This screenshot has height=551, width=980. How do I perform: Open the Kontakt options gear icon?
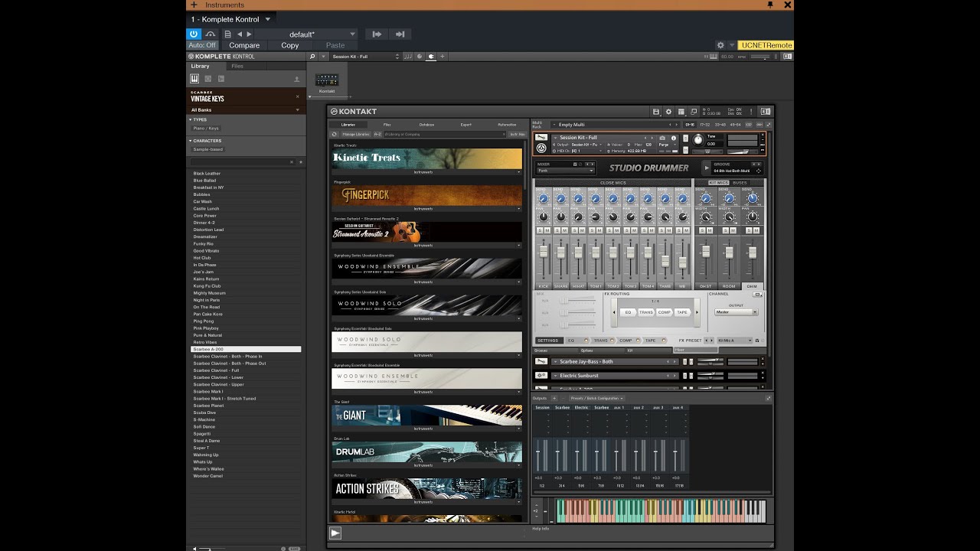pyautogui.click(x=668, y=112)
